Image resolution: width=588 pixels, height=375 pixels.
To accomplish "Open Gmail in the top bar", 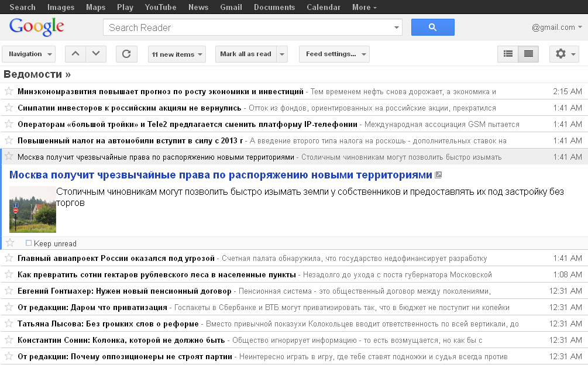I will point(231,7).
